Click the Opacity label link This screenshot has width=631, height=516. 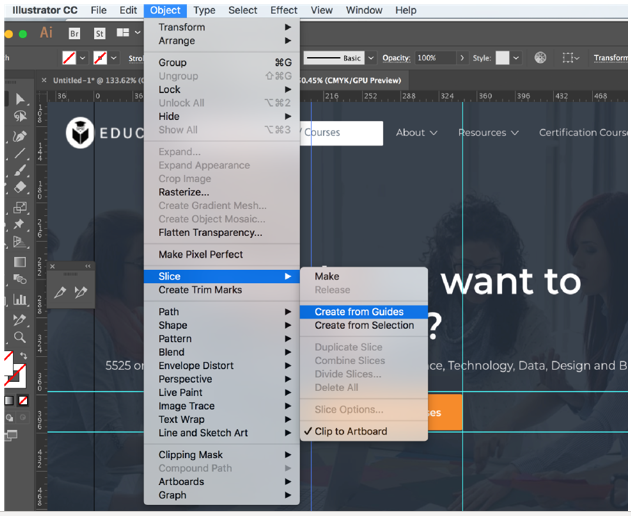point(396,58)
